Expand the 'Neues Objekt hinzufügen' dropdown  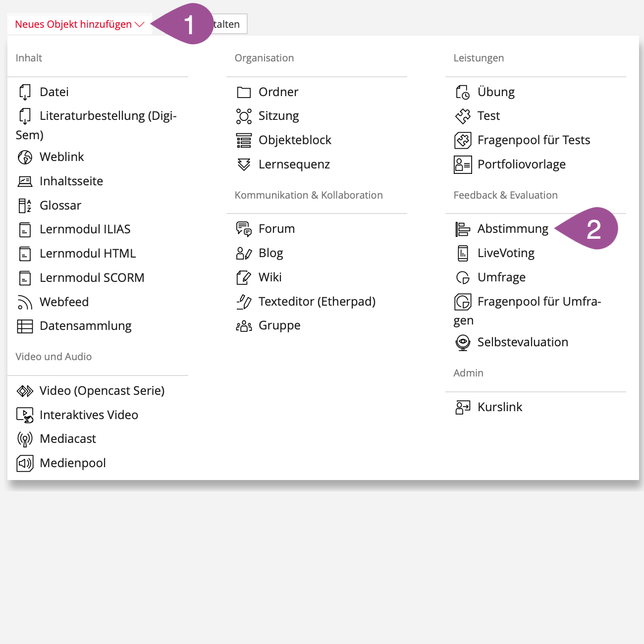79,24
